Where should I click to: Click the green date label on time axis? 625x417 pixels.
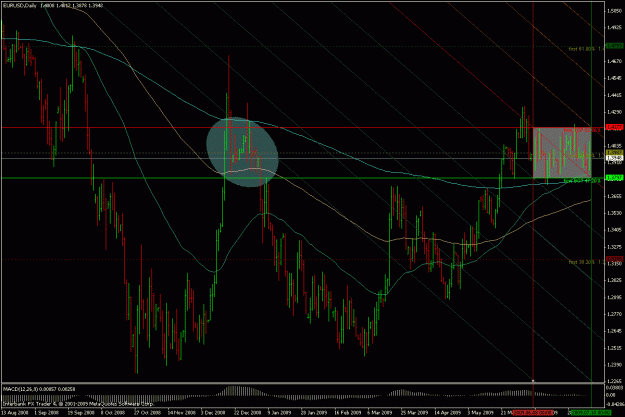[591, 413]
